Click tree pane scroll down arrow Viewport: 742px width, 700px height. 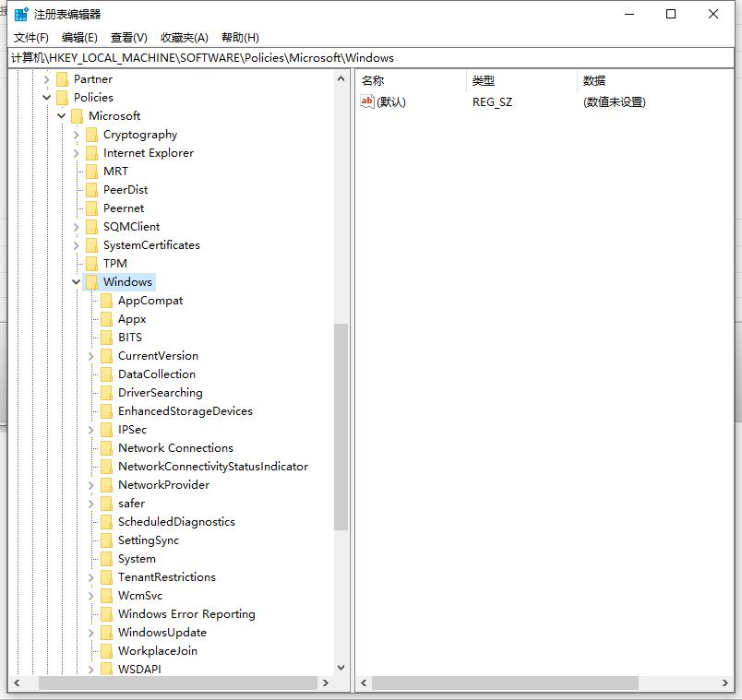(341, 668)
